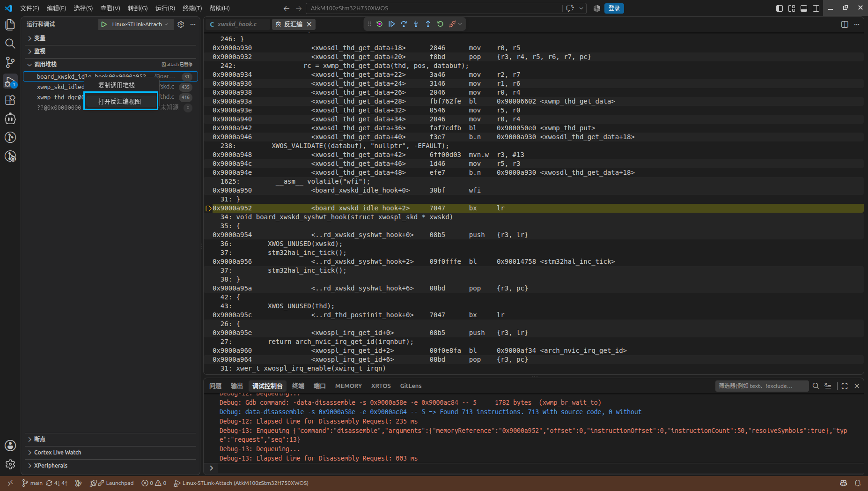The image size is (868, 491).
Task: Synchronize changes 4↓ 4↑ in status bar
Action: [57, 483]
